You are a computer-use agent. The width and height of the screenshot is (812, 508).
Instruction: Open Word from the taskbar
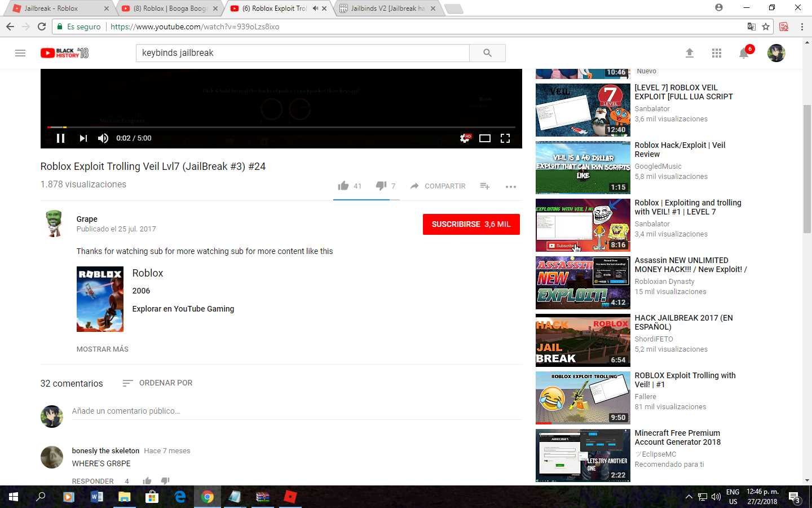(x=96, y=497)
